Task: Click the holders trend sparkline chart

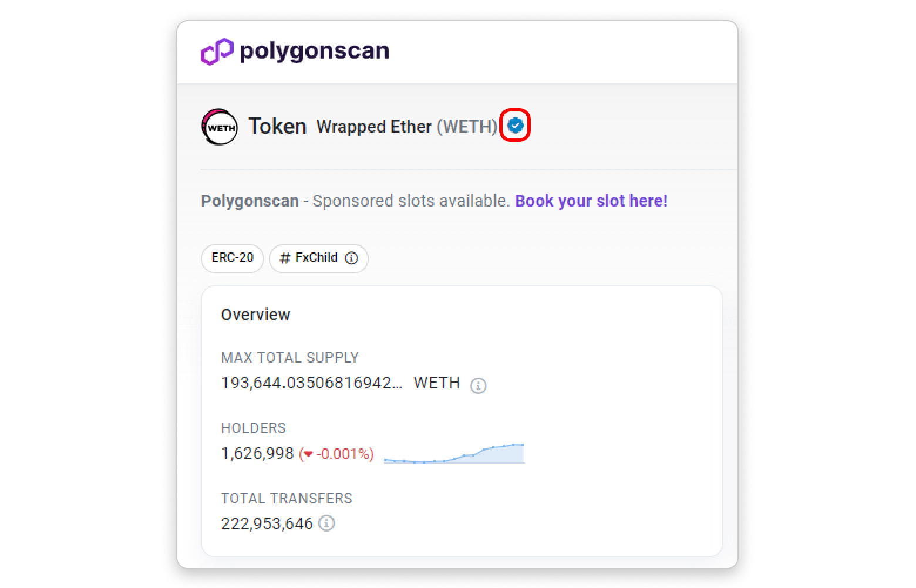Action: [x=454, y=454]
